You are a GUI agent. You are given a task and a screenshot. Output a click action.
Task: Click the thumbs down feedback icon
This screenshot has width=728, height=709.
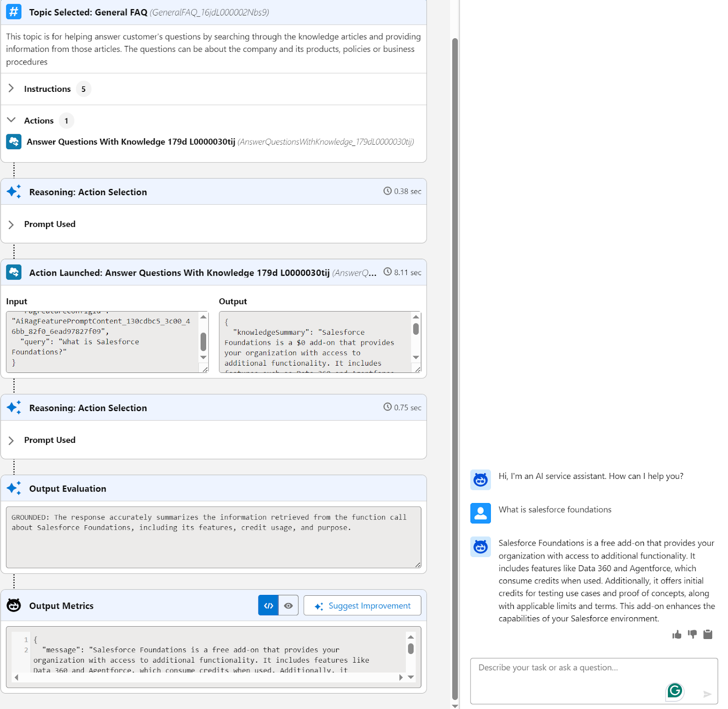(692, 634)
